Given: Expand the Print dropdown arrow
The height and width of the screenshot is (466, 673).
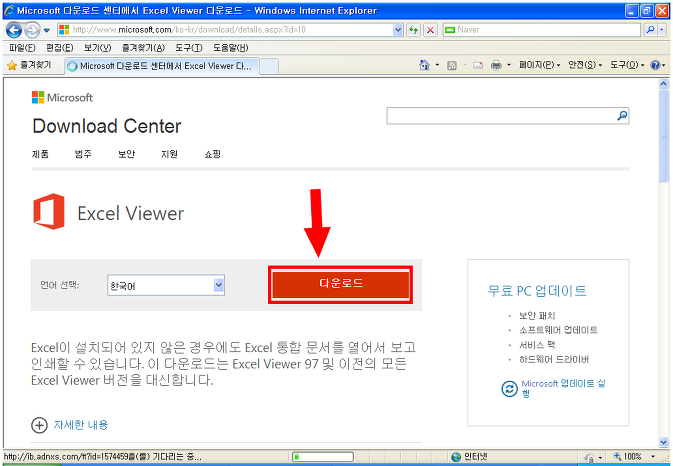Looking at the screenshot, I should click(509, 65).
